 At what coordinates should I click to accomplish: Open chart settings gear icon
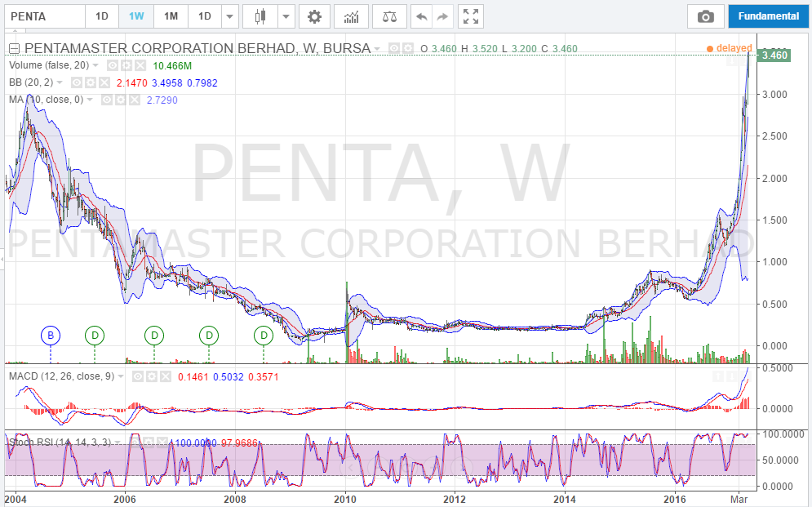pos(314,16)
